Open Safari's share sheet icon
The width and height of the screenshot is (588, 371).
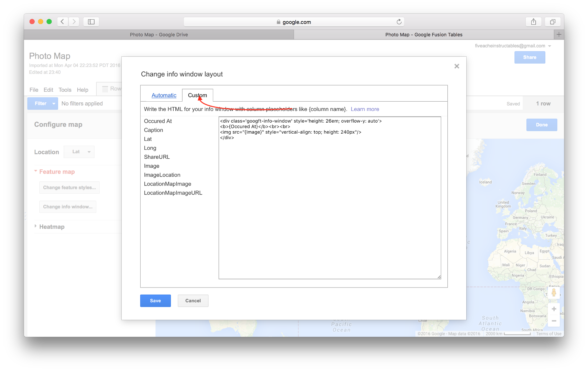click(533, 22)
